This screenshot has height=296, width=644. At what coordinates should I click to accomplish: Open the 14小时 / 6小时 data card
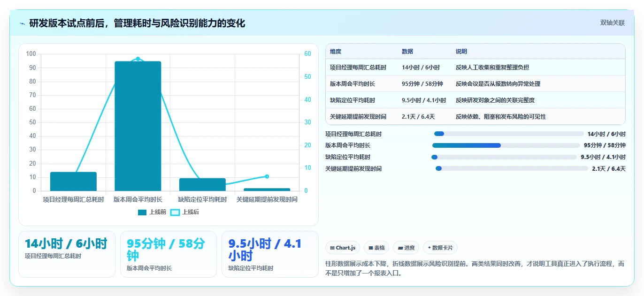coord(67,254)
